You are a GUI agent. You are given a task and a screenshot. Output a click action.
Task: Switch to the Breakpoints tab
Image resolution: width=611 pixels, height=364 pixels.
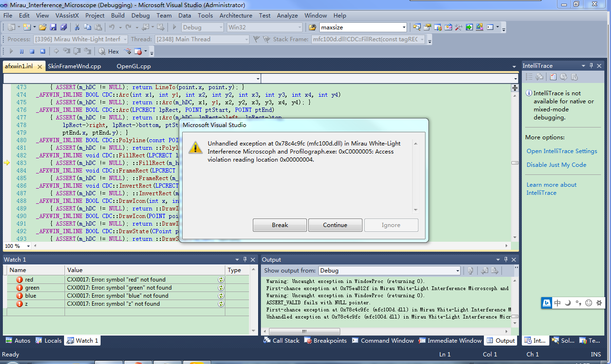325,341
